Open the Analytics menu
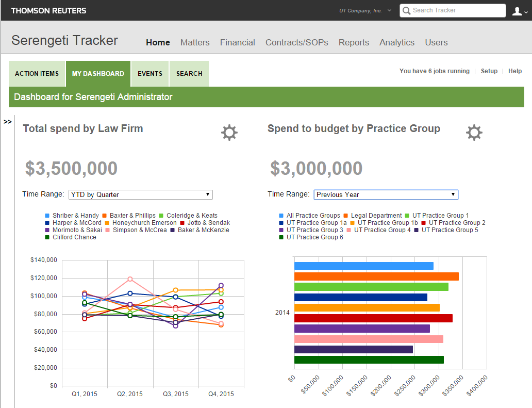The height and width of the screenshot is (408, 532). [396, 42]
